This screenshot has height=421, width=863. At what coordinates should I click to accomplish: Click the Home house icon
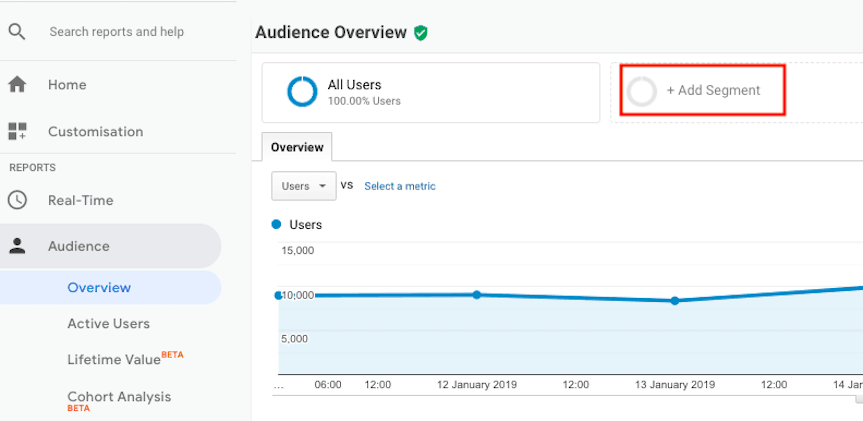17,85
